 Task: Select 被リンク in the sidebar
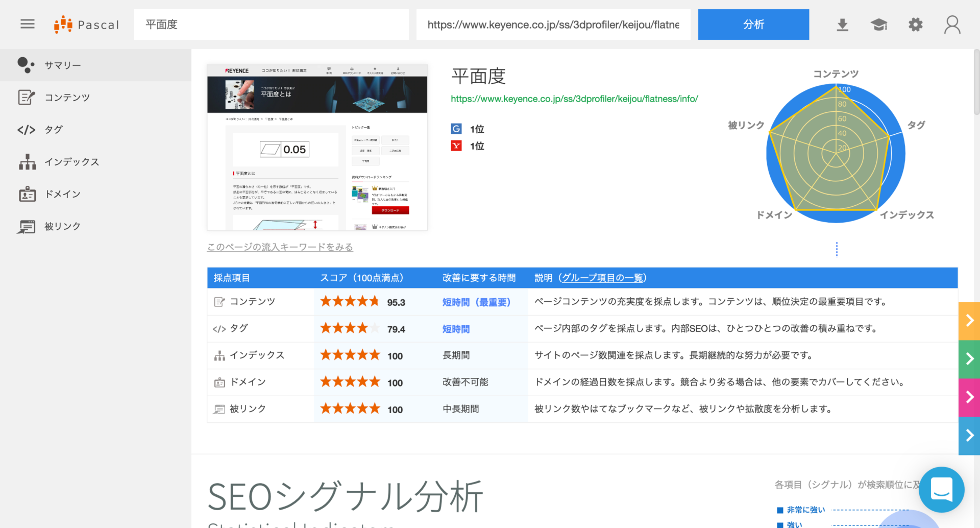coord(95,226)
